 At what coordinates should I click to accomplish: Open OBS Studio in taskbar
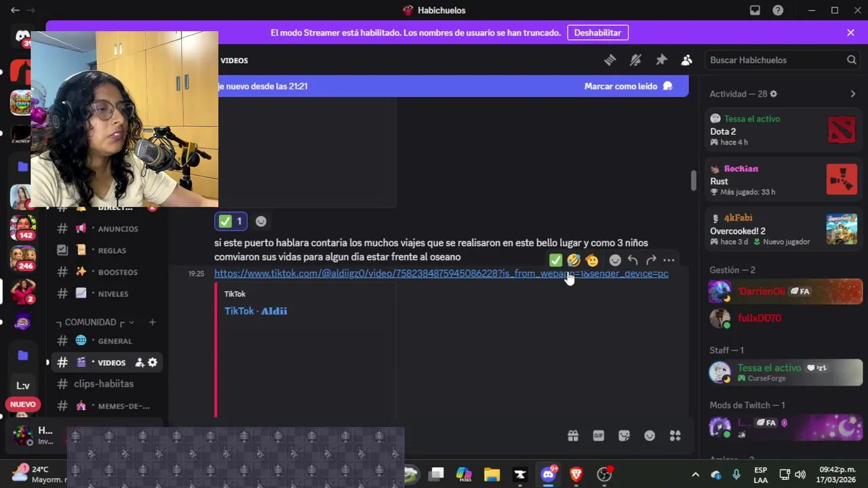(x=604, y=474)
